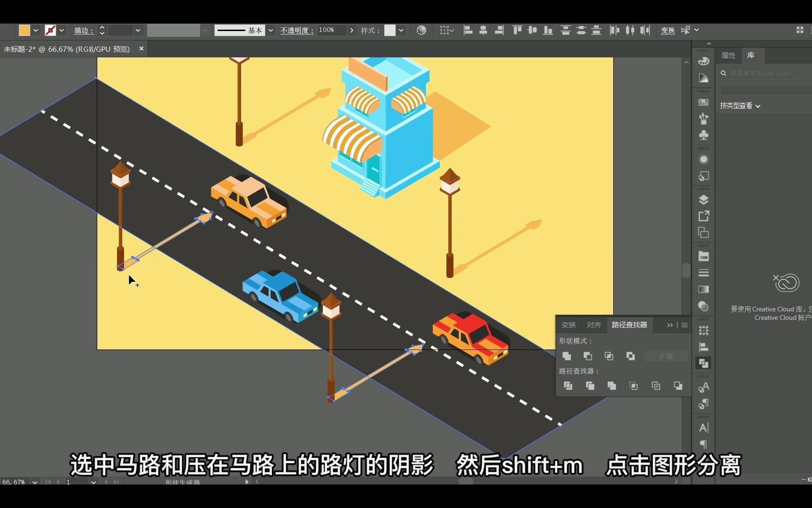
Task: Open the Artboards panel icon
Action: point(703,233)
